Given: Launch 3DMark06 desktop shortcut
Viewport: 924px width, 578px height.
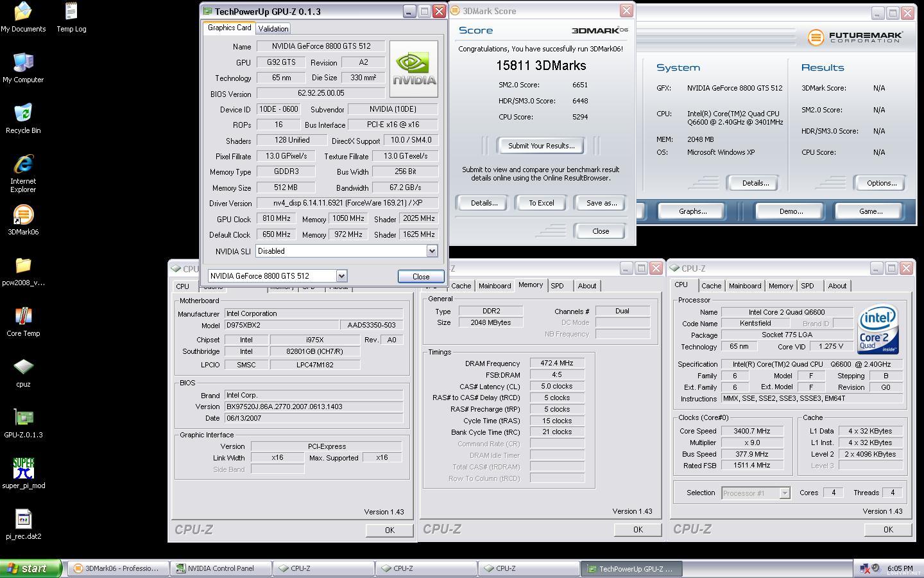Looking at the screenshot, I should 23,220.
